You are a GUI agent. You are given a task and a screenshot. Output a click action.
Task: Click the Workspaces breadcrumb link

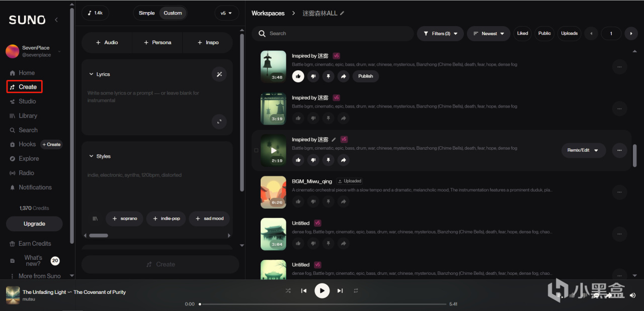[x=268, y=13]
